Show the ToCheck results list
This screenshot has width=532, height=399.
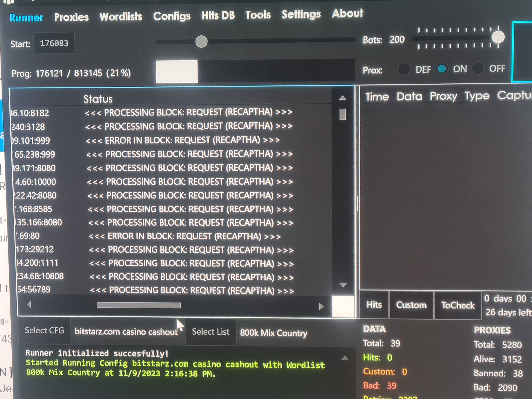click(458, 305)
